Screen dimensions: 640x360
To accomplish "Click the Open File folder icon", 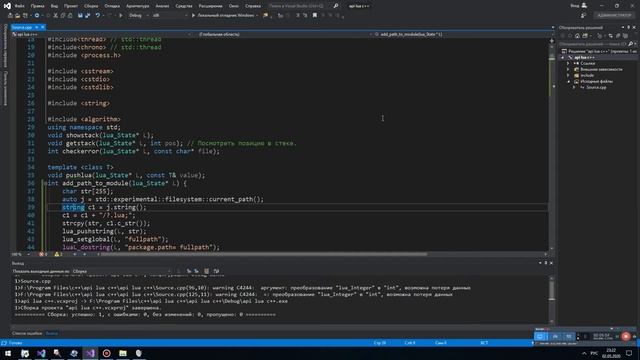I will click(x=18, y=16).
